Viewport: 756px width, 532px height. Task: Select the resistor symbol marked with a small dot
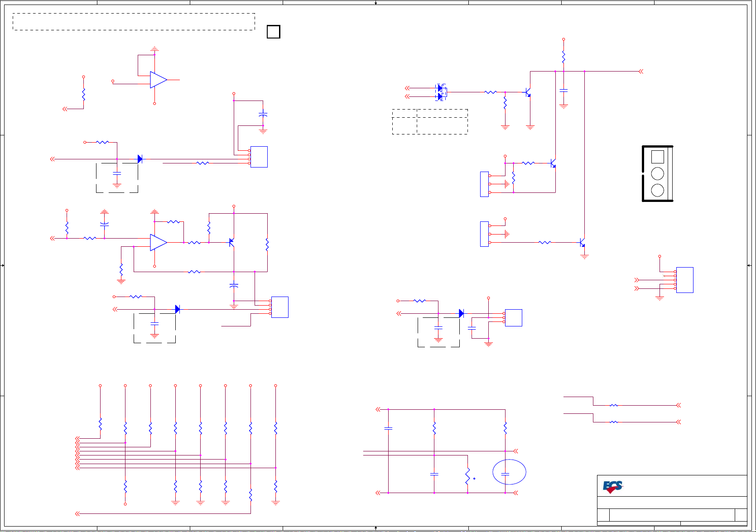468,477
